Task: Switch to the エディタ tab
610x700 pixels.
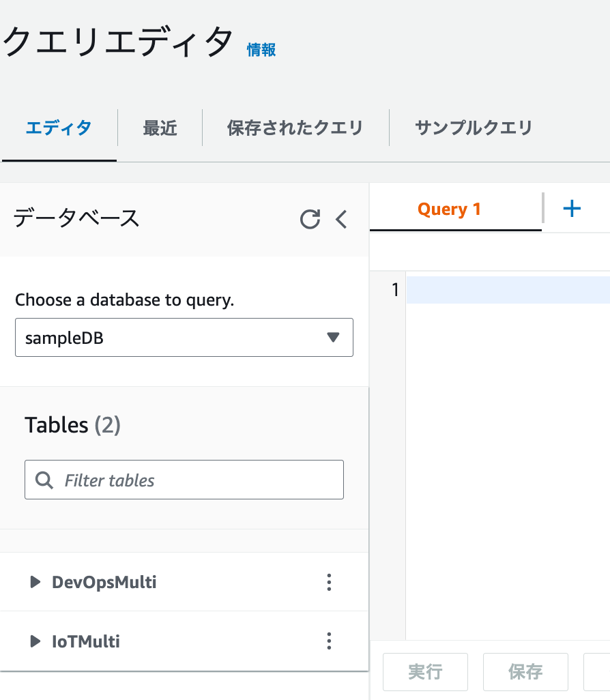Action: 59,128
